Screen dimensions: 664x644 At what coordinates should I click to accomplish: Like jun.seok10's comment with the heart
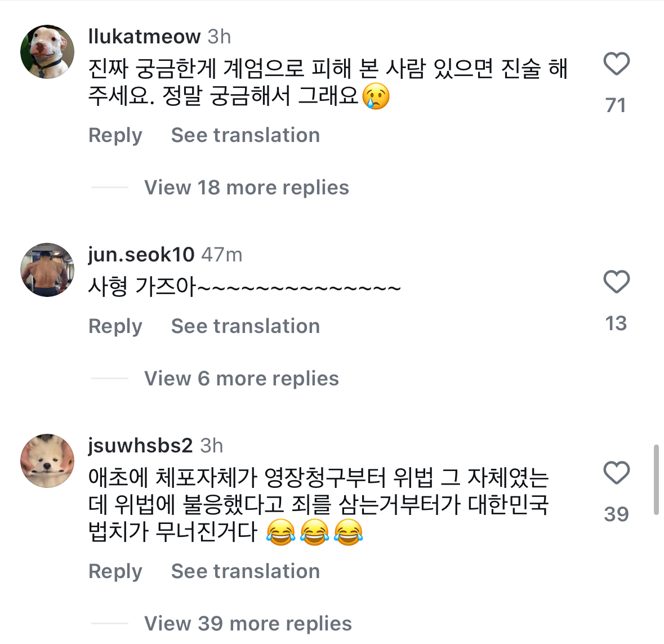pos(616,282)
